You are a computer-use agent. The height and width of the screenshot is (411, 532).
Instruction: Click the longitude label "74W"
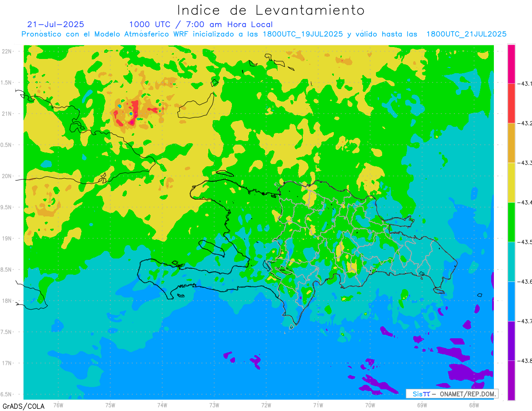pos(162,405)
